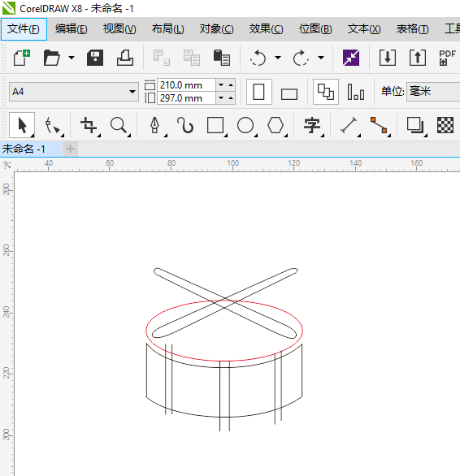The image size is (460, 476).
Task: Toggle portrait page orientation
Action: coord(259,92)
